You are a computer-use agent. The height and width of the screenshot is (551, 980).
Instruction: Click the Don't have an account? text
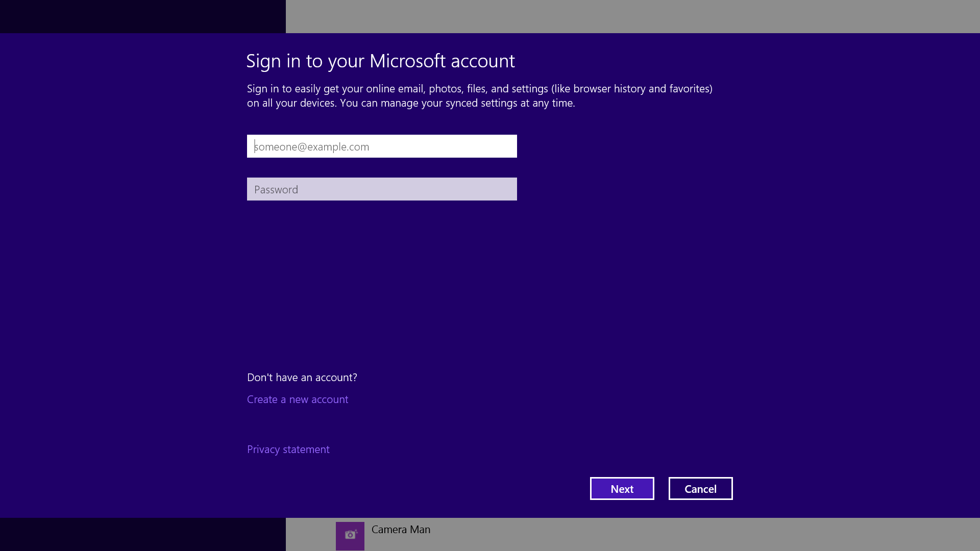point(302,378)
